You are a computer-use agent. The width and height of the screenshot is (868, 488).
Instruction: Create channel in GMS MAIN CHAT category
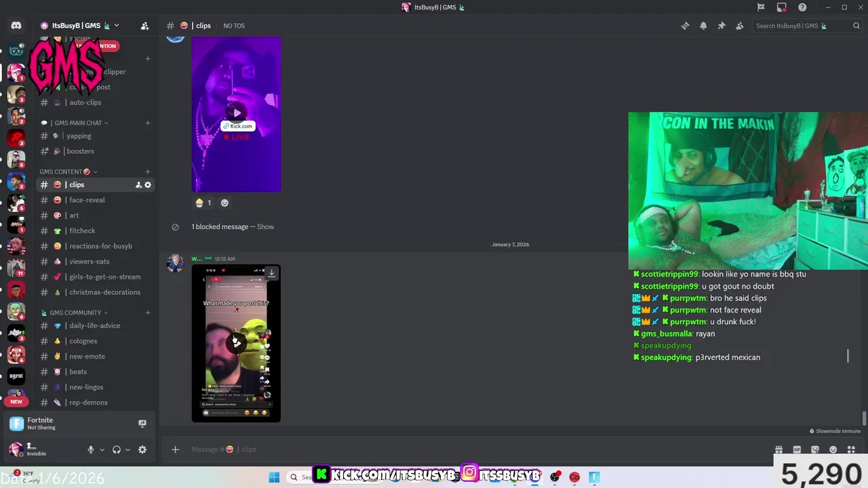[147, 123]
